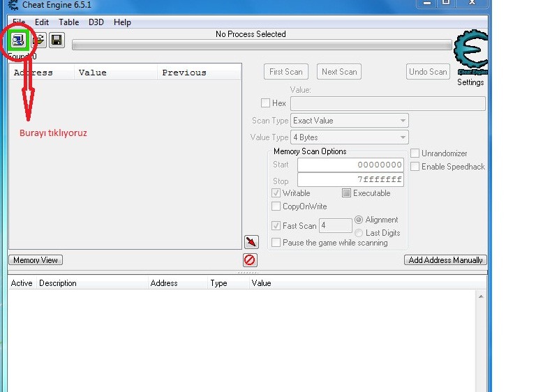This screenshot has height=392, width=536.
Task: Click the red clear address list icon
Action: point(250,260)
